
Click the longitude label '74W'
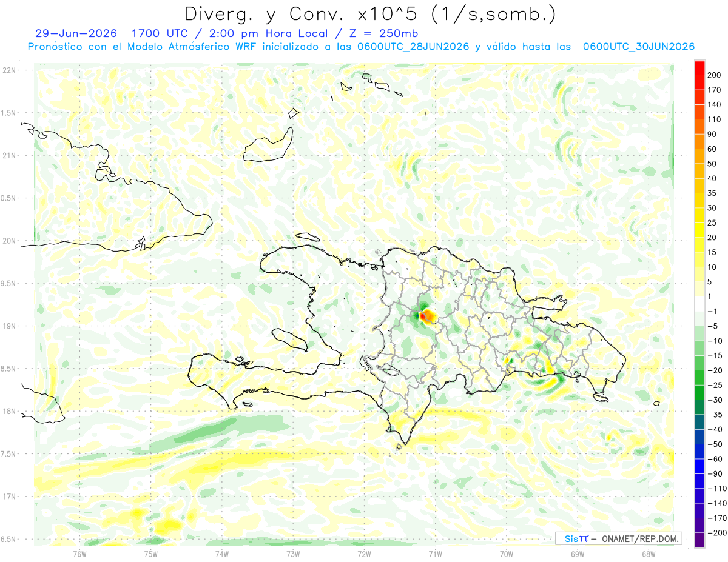(x=222, y=554)
